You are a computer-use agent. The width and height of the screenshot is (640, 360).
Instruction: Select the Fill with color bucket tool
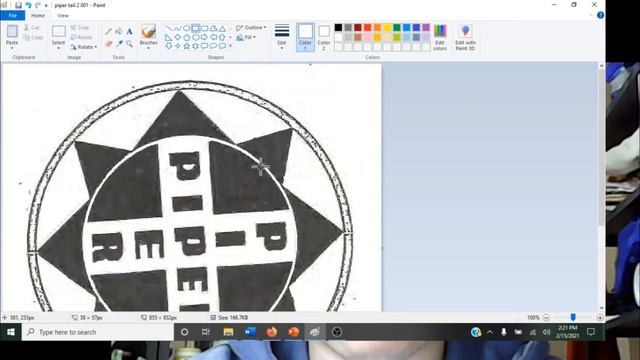pos(119,31)
